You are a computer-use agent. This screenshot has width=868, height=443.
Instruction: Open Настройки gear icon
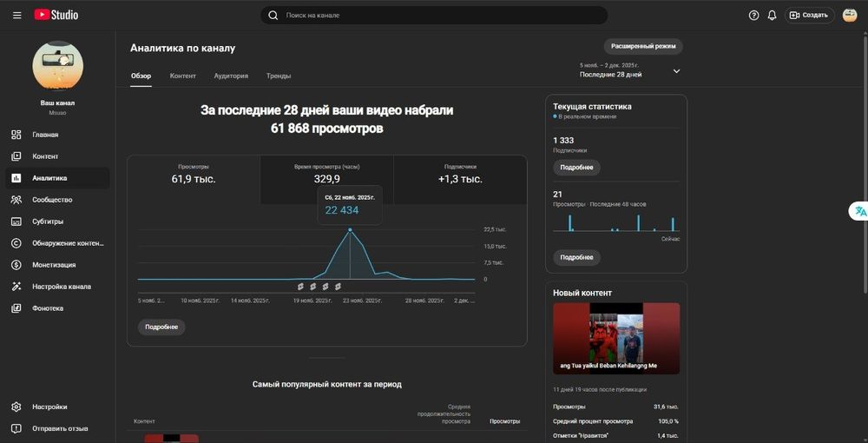click(16, 407)
